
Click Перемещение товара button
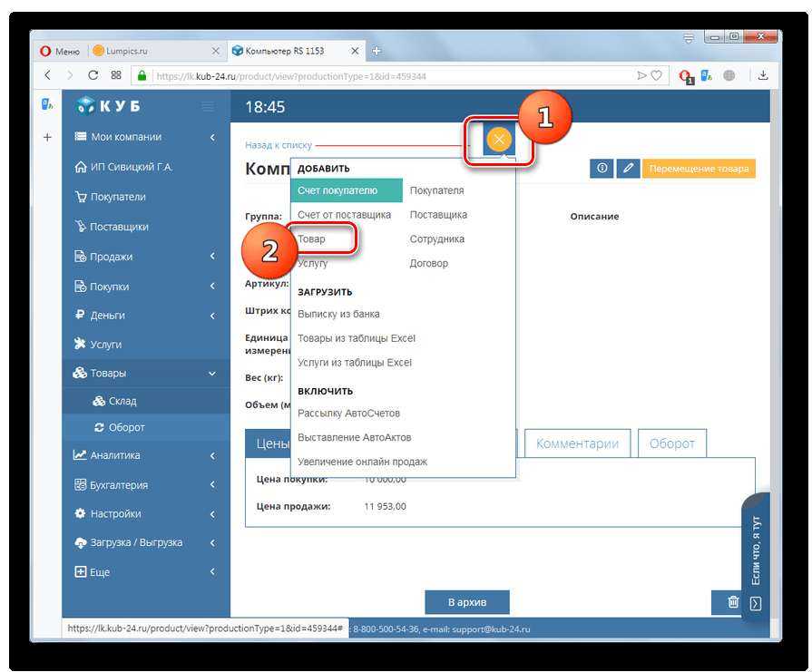pos(699,169)
